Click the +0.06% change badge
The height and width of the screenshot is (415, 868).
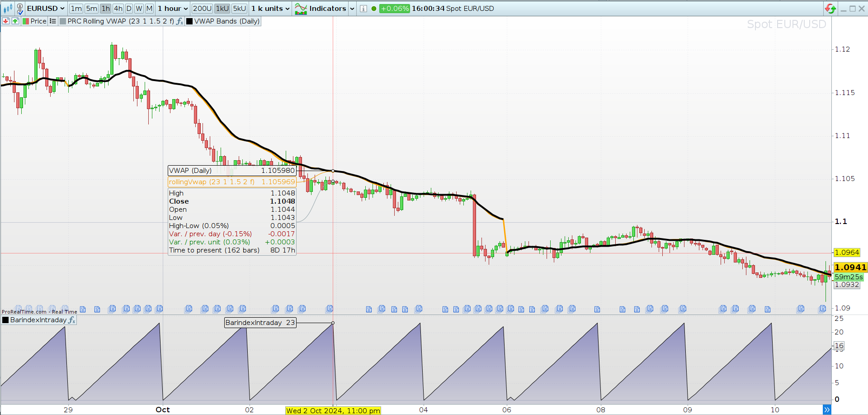[x=394, y=9]
